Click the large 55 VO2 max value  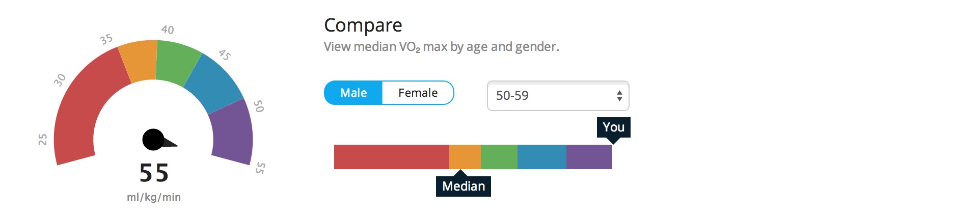click(x=154, y=173)
